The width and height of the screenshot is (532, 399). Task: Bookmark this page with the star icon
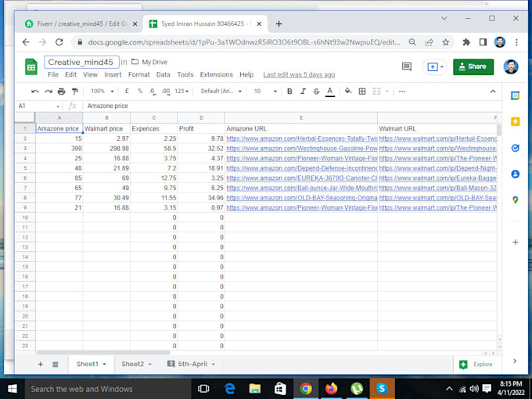pyautogui.click(x=445, y=42)
